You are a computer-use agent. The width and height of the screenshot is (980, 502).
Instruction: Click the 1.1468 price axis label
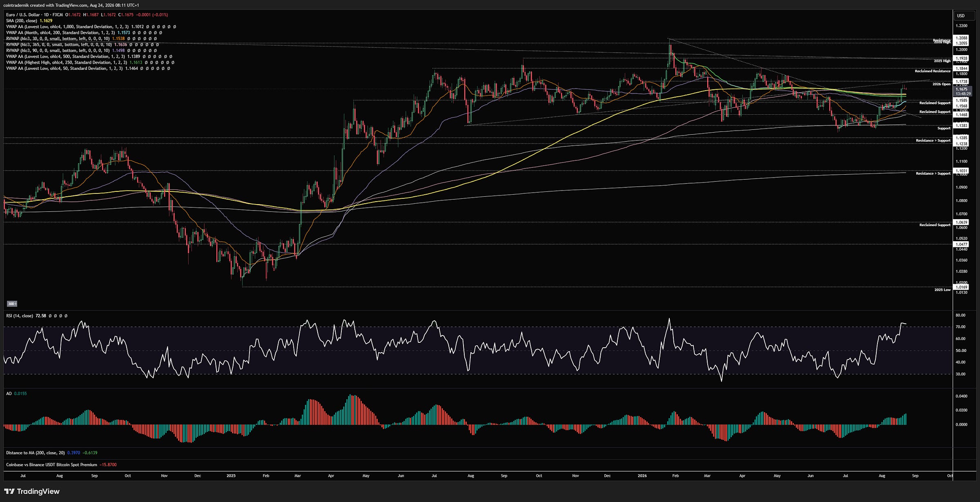pyautogui.click(x=961, y=115)
